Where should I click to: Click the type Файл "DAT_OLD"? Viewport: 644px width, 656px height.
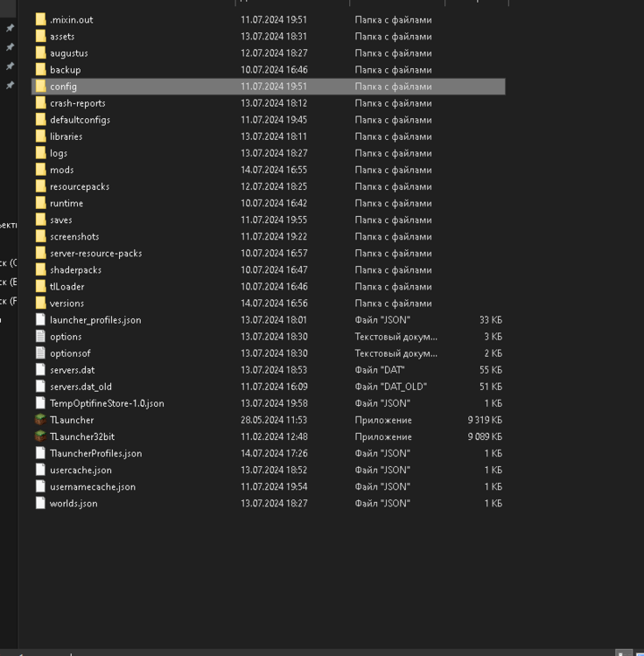coord(391,387)
